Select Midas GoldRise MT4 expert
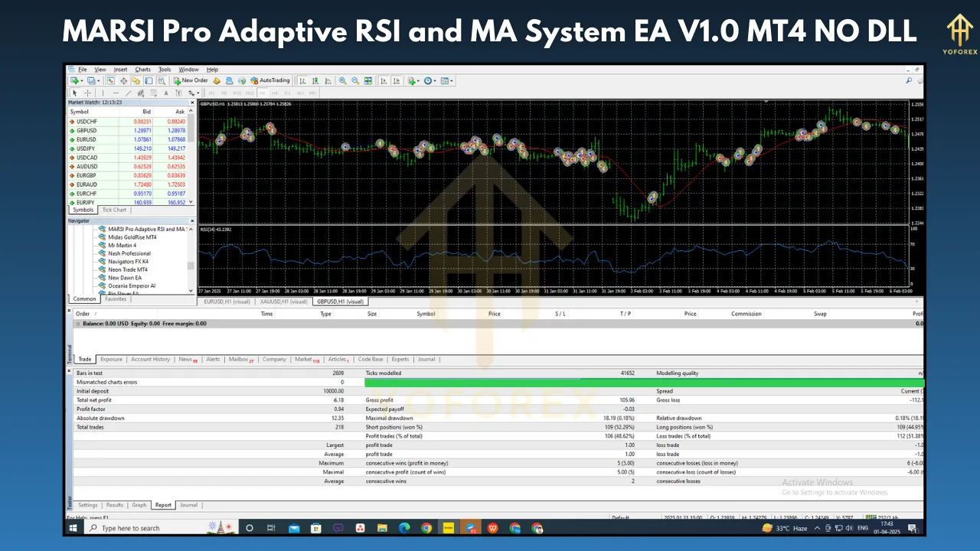Viewport: 980px width, 551px height. tap(127, 237)
